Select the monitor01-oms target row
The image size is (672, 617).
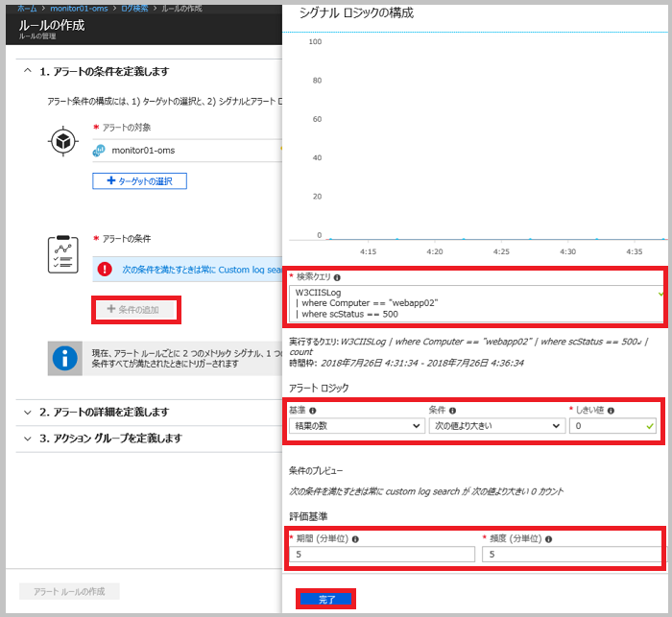[187, 151]
